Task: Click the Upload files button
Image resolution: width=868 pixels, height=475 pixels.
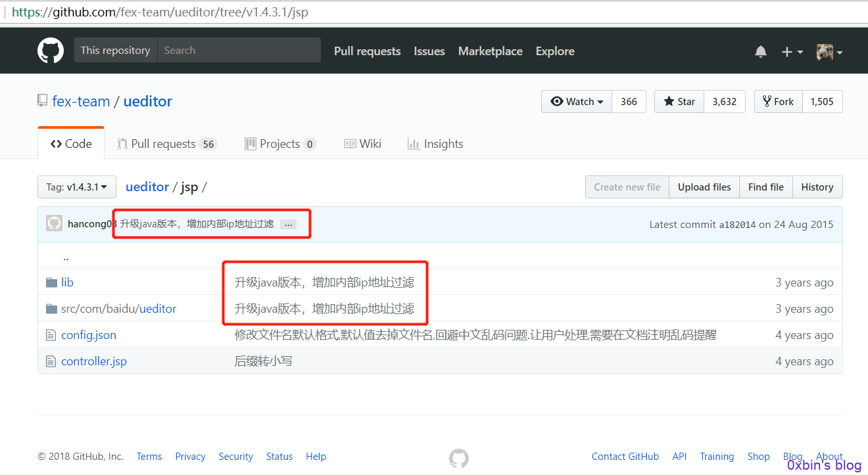Action: 704,187
